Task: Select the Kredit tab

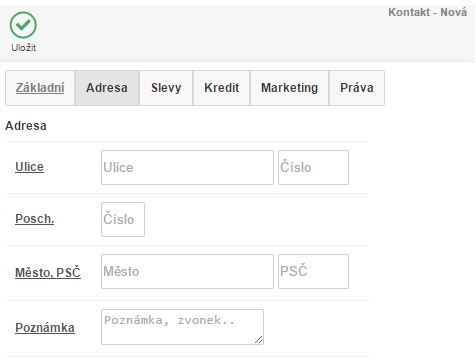Action: pos(222,88)
